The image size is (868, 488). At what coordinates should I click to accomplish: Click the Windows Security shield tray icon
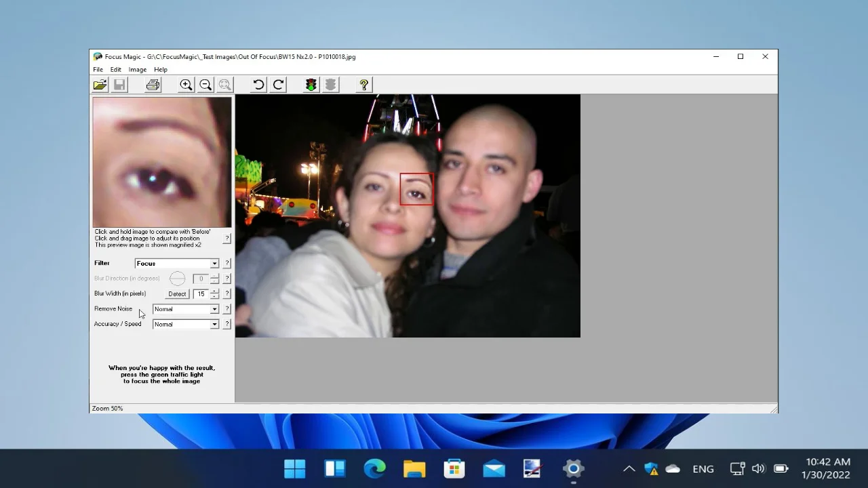coord(651,468)
